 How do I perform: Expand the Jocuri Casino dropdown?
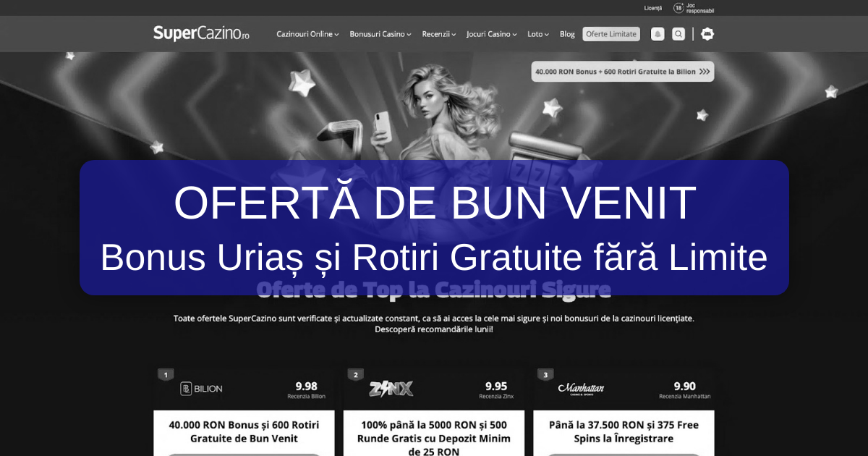tap(492, 34)
